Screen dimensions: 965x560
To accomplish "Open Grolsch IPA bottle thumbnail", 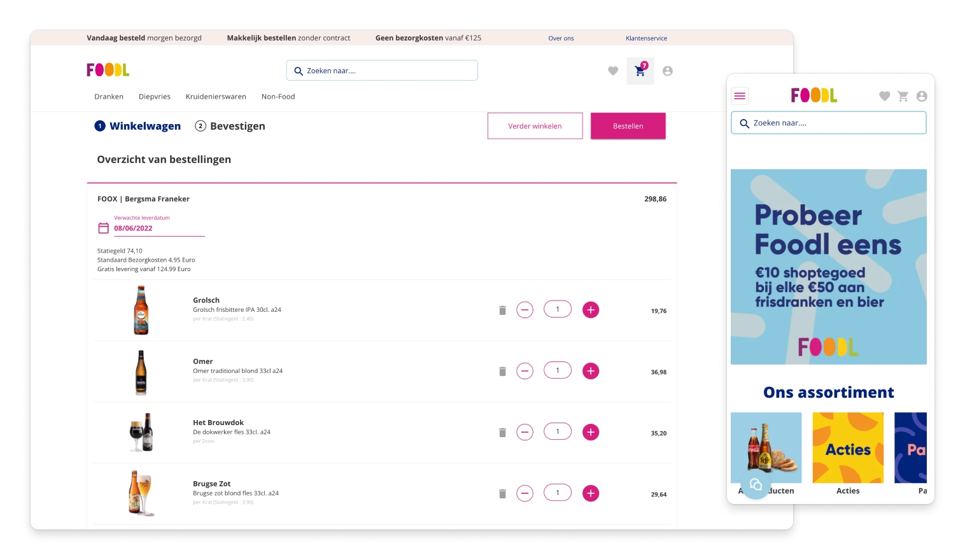I will 141,310.
